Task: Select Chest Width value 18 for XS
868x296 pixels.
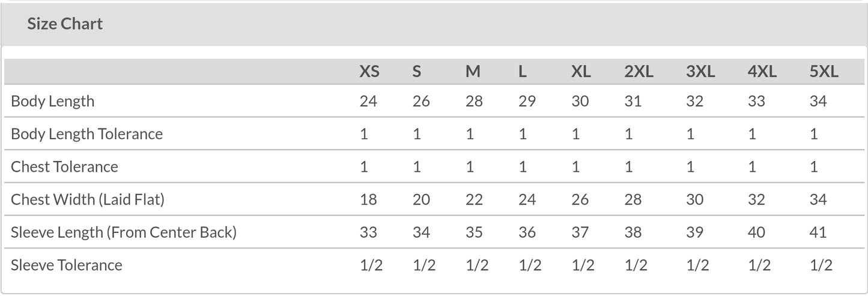Action: coord(368,199)
